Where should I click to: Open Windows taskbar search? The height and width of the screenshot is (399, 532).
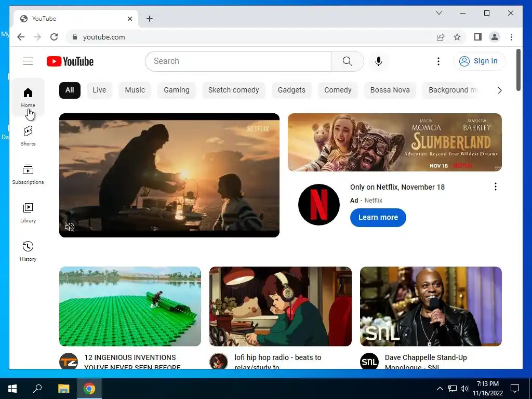(x=37, y=389)
